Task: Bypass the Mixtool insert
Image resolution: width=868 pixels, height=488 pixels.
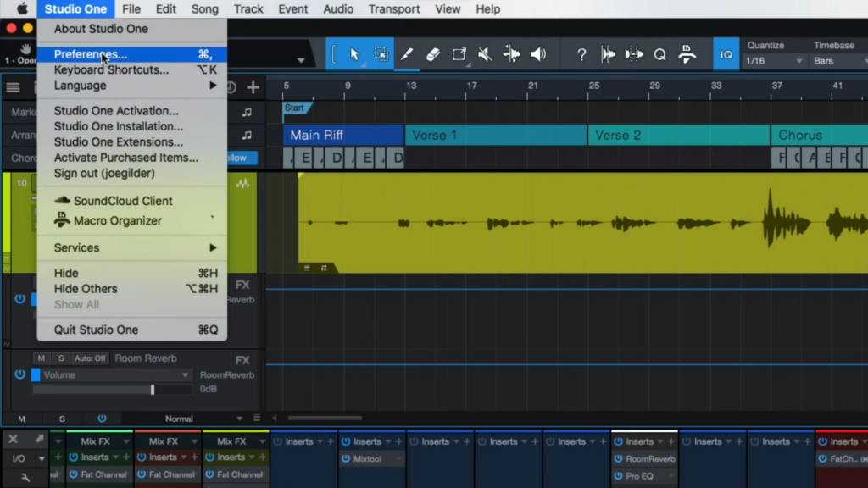Action: click(x=346, y=458)
